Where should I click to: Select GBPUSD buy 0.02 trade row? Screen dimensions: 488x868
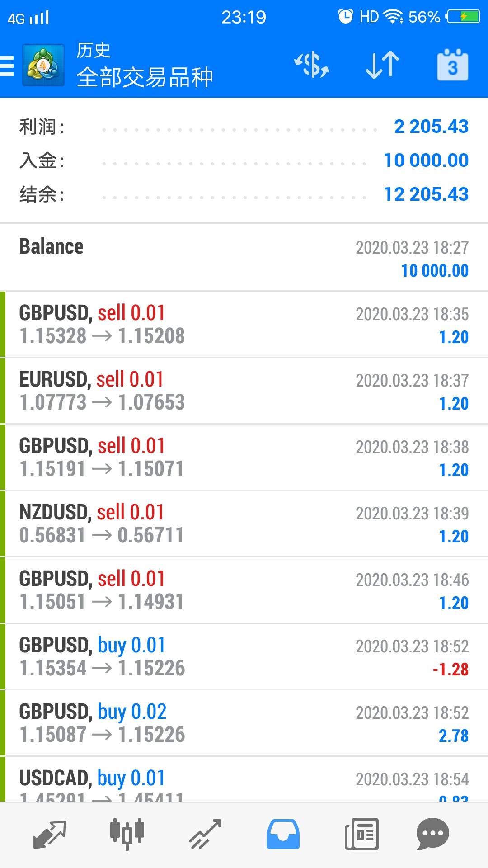point(244,723)
